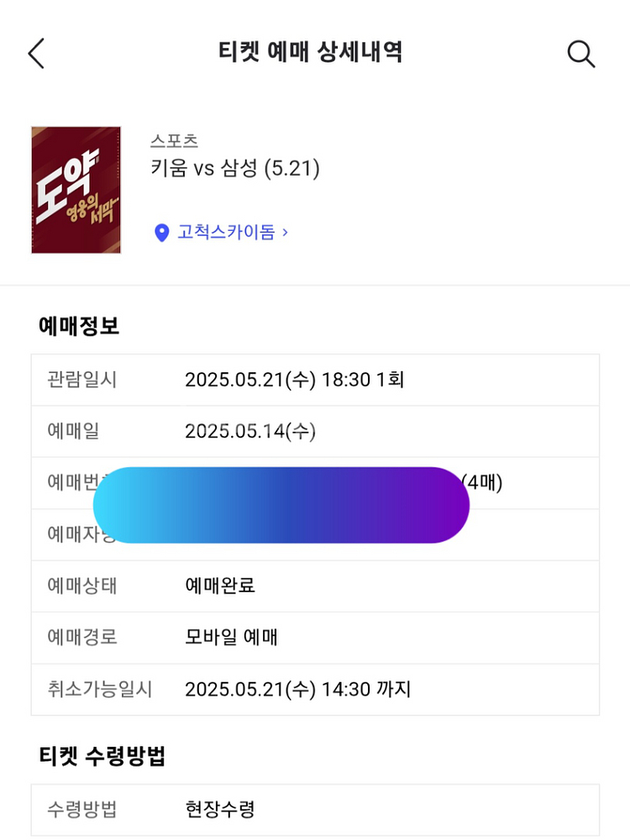The width and height of the screenshot is (630, 840).
Task: Tap the (4매) ticket count text
Action: [x=482, y=483]
